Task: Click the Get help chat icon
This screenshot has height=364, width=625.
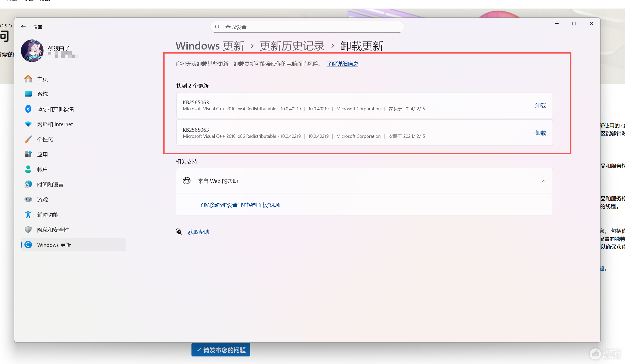Action: (179, 232)
